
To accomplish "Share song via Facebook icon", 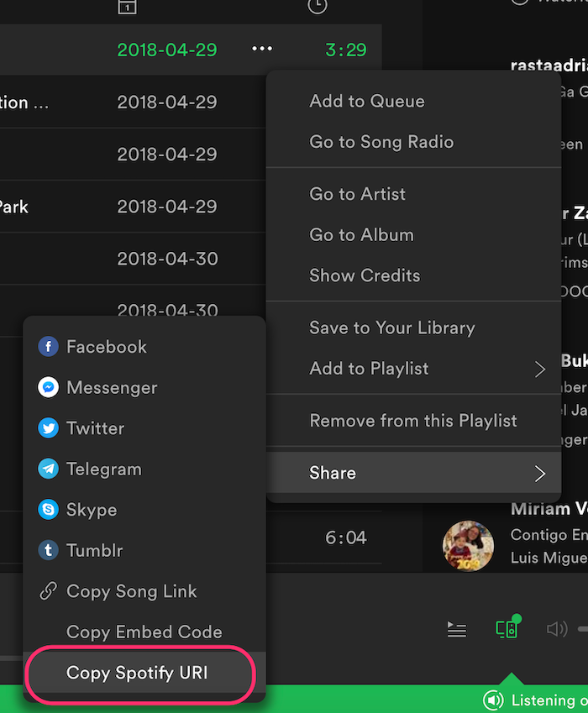I will point(48,347).
